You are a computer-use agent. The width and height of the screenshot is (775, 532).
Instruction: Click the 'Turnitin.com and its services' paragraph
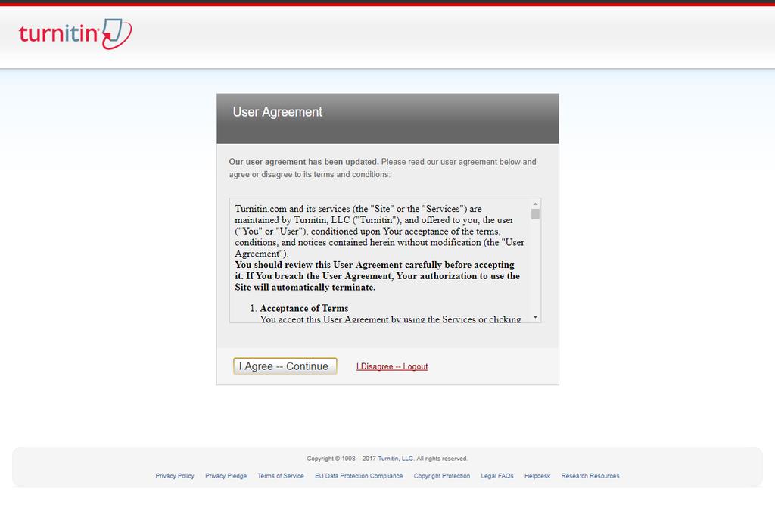tap(380, 231)
